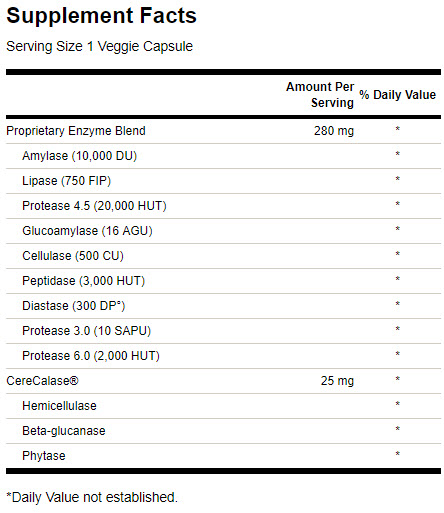This screenshot has width=444, height=513.
Task: Click the CereCalase® ingredient label
Action: coord(42,381)
